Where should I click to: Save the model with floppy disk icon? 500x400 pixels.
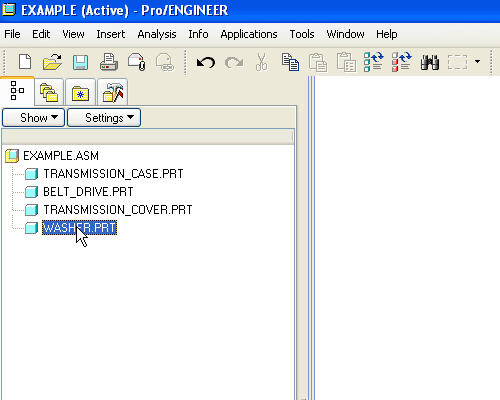coord(80,62)
